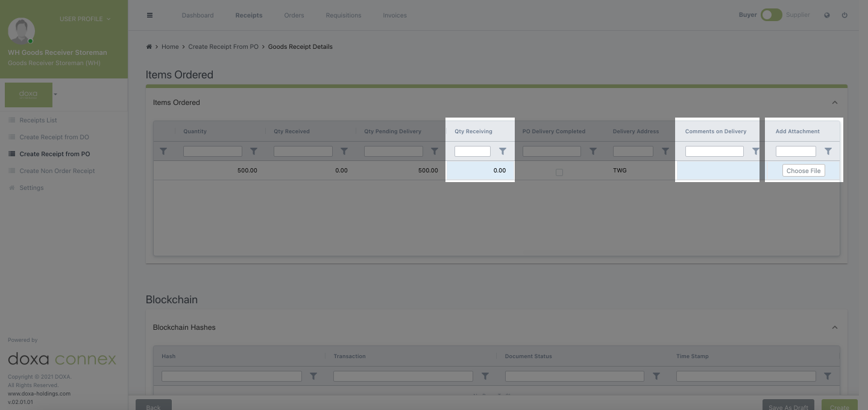
Task: Click Time Stamp filter input
Action: [x=746, y=376]
